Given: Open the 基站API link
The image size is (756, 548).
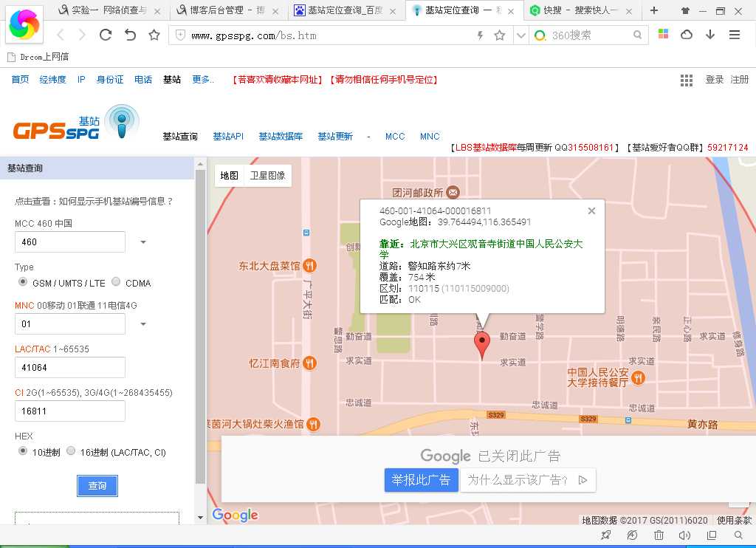Looking at the screenshot, I should [x=228, y=137].
